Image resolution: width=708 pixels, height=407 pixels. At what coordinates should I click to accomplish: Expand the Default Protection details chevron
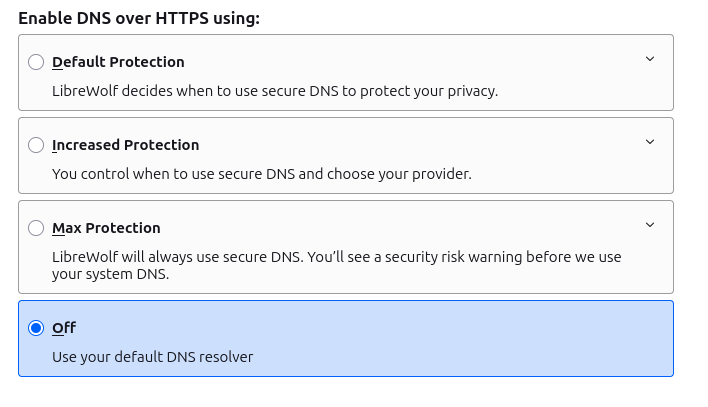[650, 59]
